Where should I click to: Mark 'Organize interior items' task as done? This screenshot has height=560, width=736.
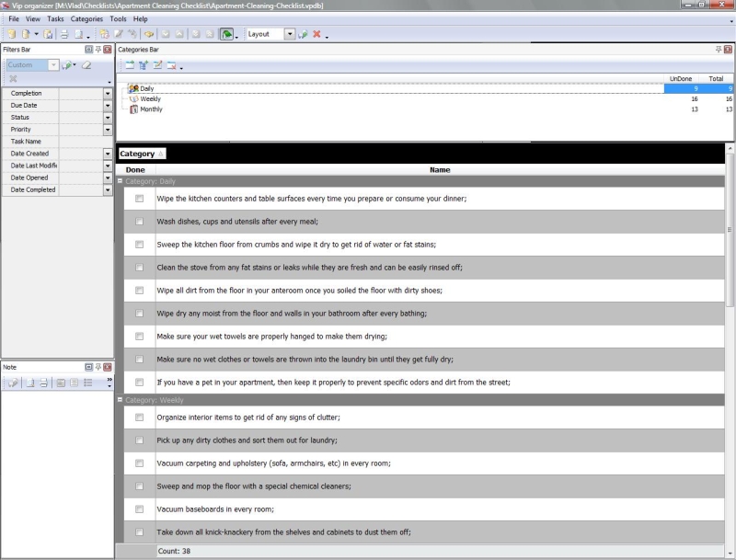pyautogui.click(x=139, y=417)
